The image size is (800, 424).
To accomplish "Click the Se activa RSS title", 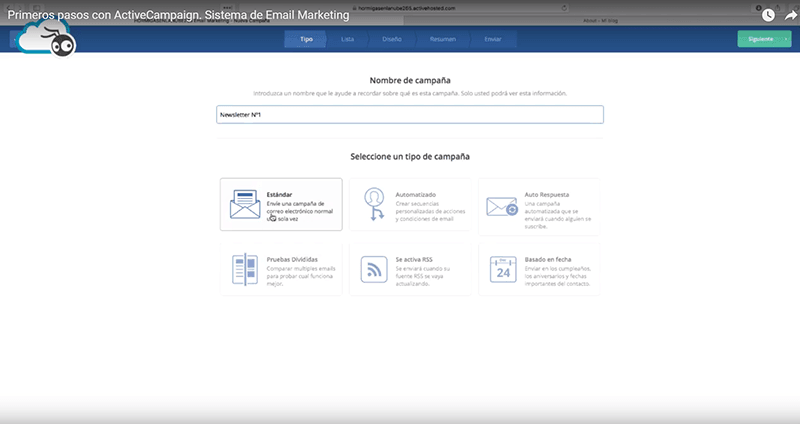I will [x=414, y=259].
